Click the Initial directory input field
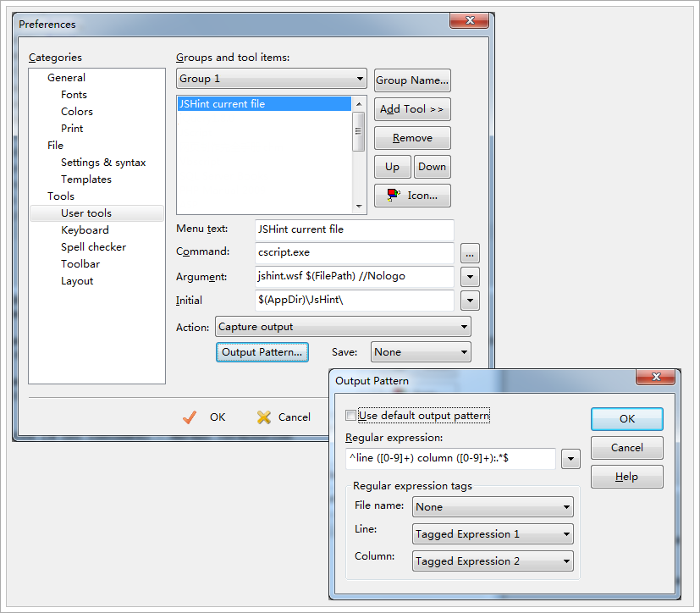This screenshot has width=700, height=613. point(355,301)
